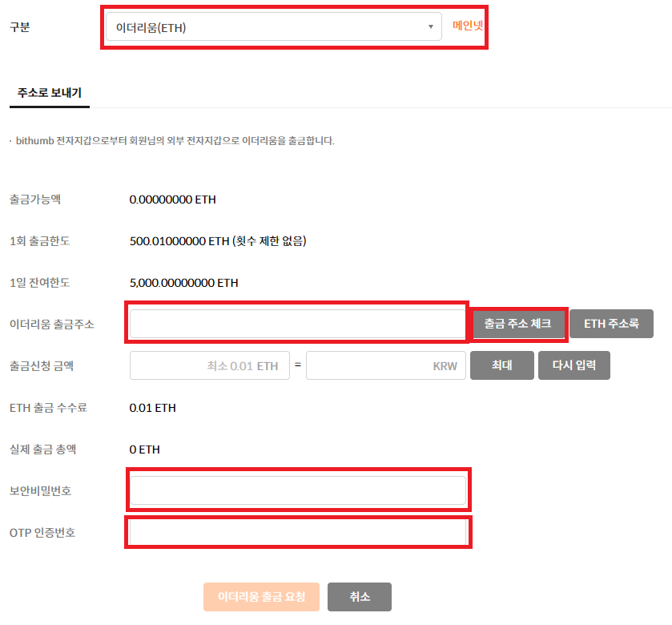Click the 이더리움 출금주소 input field
Image resolution: width=672 pixels, height=625 pixels.
pyautogui.click(x=297, y=324)
